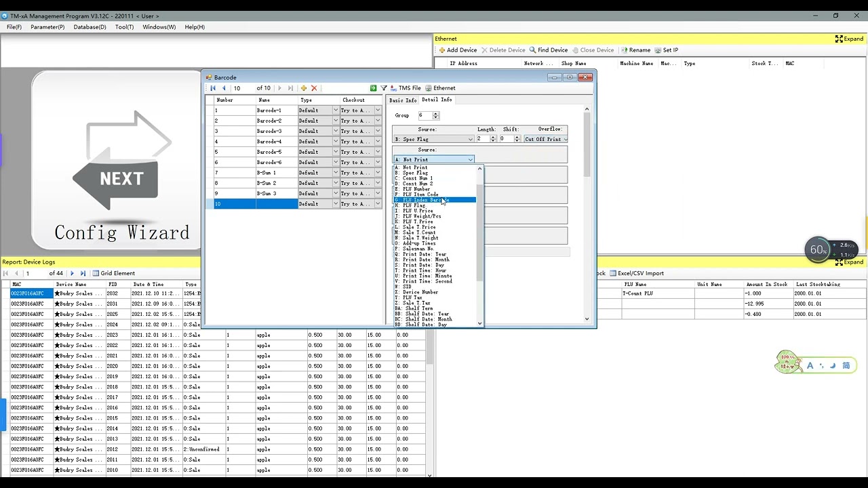The image size is (868, 488).
Task: Open the File menu
Action: [x=14, y=27]
